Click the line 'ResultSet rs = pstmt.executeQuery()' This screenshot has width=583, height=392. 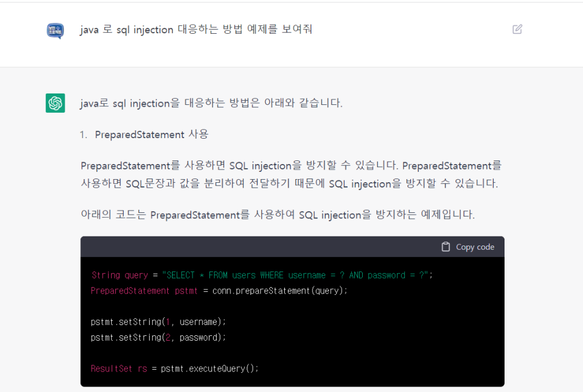click(x=174, y=368)
